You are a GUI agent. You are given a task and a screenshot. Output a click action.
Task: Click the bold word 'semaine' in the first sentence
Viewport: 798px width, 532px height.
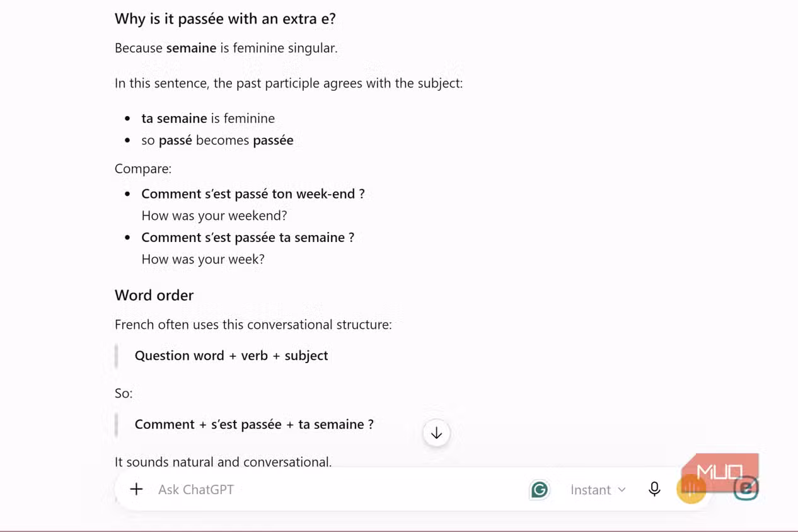click(191, 48)
